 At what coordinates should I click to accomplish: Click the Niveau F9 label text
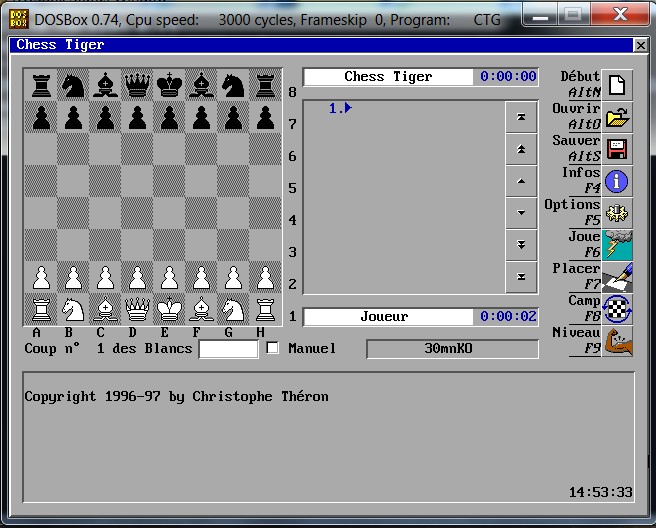(x=577, y=341)
